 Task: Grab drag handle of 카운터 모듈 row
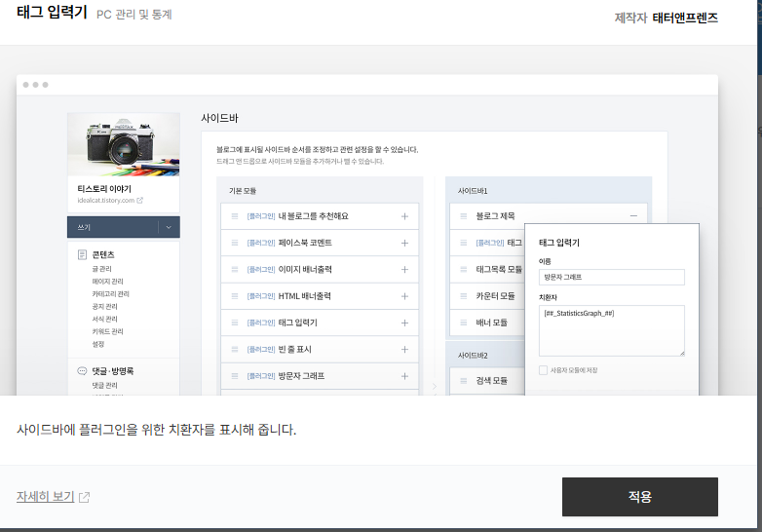pyautogui.click(x=464, y=296)
